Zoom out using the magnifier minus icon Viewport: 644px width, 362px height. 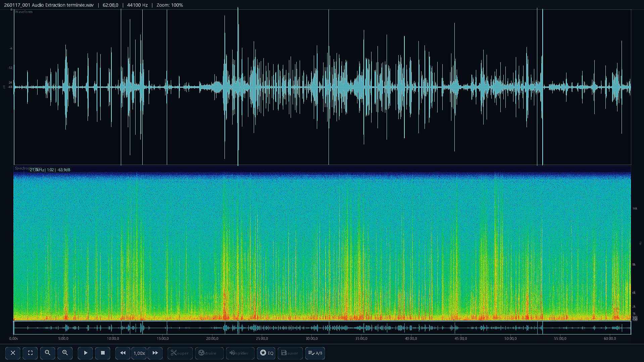coord(48,353)
